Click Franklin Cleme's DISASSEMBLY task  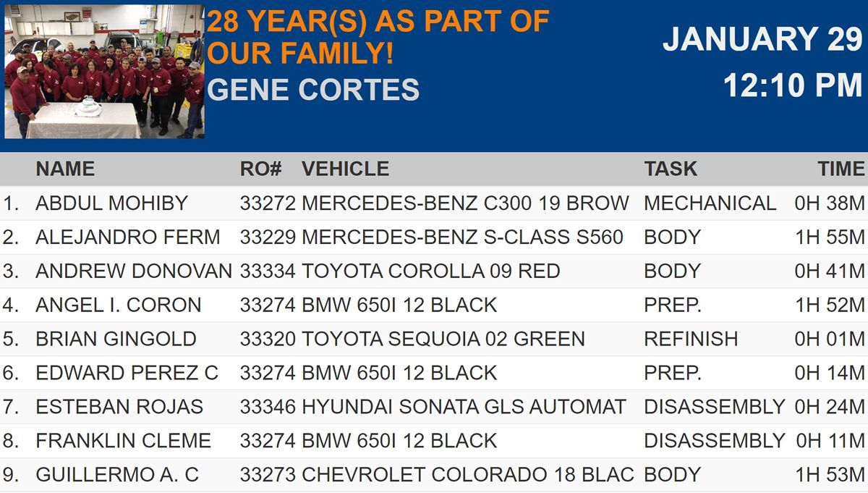[x=715, y=442]
